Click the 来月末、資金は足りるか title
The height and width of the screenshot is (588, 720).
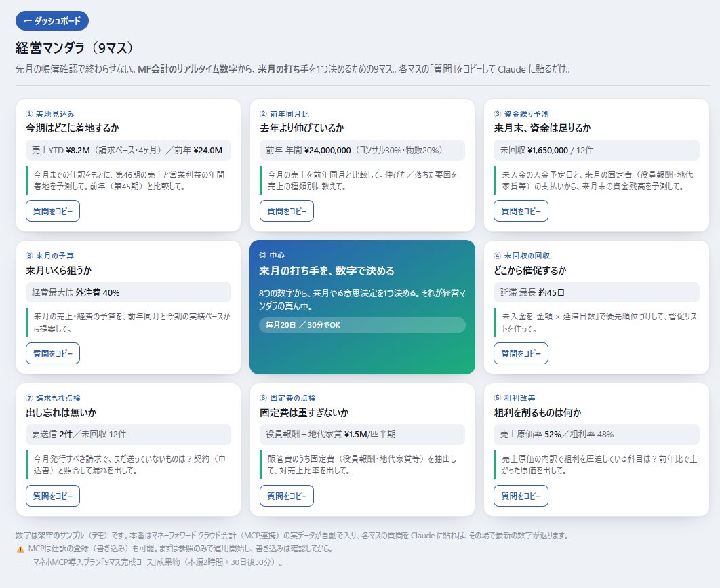(x=542, y=128)
